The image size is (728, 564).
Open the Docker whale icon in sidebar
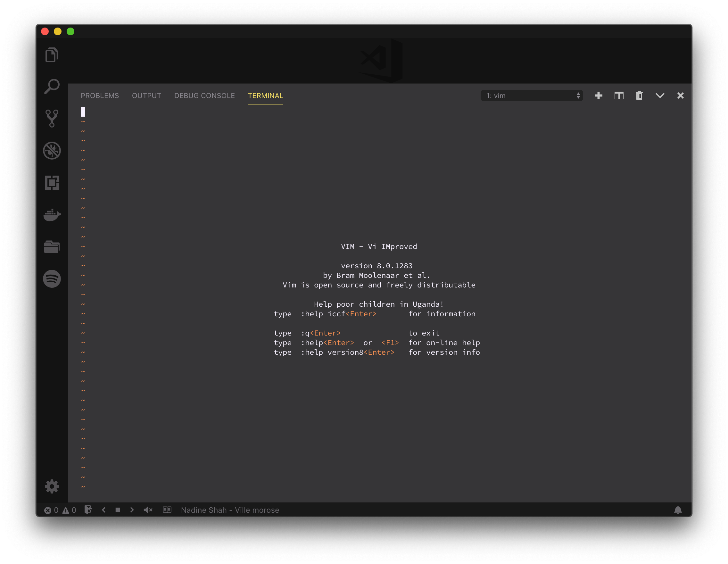click(52, 215)
